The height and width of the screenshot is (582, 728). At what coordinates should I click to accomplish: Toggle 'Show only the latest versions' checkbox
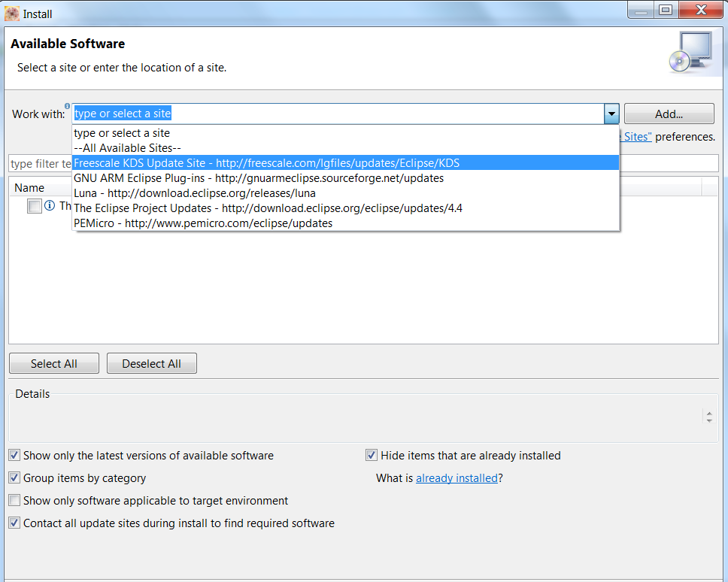click(14, 455)
